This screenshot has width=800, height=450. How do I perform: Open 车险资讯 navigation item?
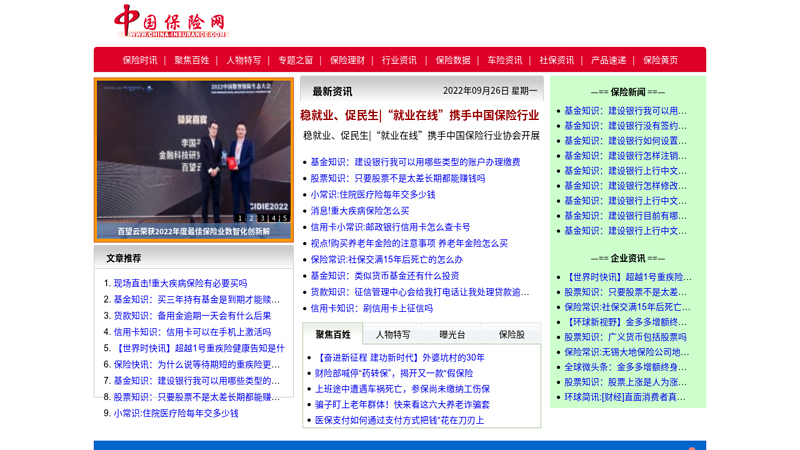point(505,60)
